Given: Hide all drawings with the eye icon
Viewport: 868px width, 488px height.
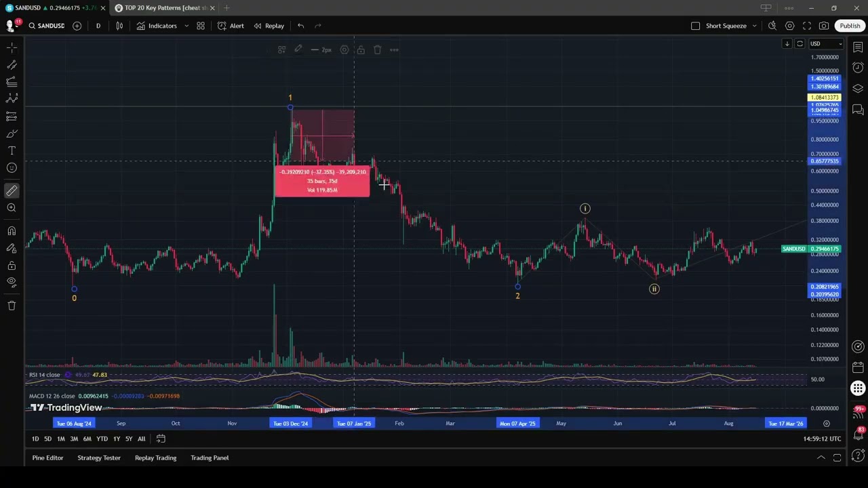Looking at the screenshot, I should [12, 282].
